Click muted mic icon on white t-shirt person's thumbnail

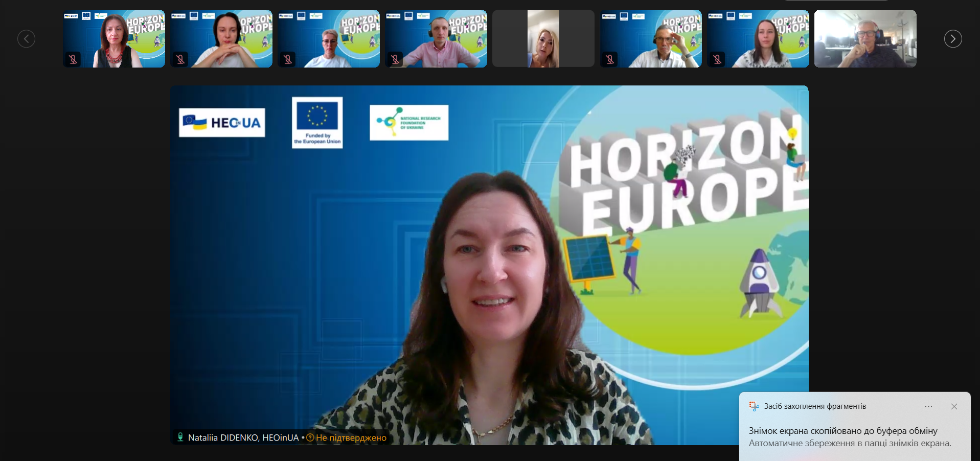[x=288, y=59]
